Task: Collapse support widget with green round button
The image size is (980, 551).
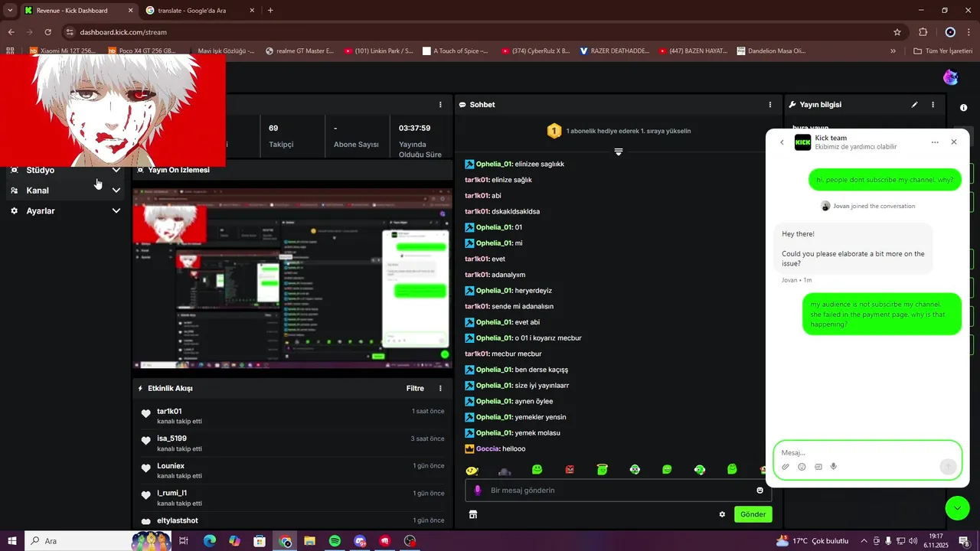Action: pos(958,508)
